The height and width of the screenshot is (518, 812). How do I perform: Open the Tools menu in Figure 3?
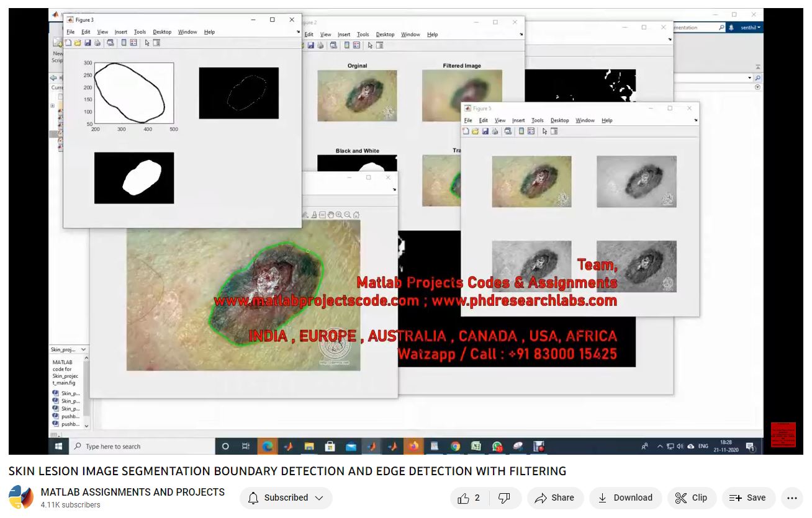point(140,32)
